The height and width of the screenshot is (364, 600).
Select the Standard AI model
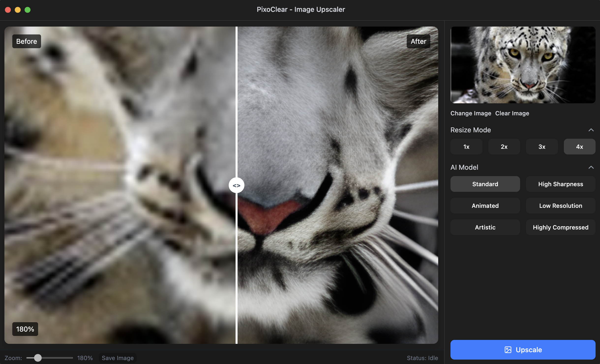485,184
